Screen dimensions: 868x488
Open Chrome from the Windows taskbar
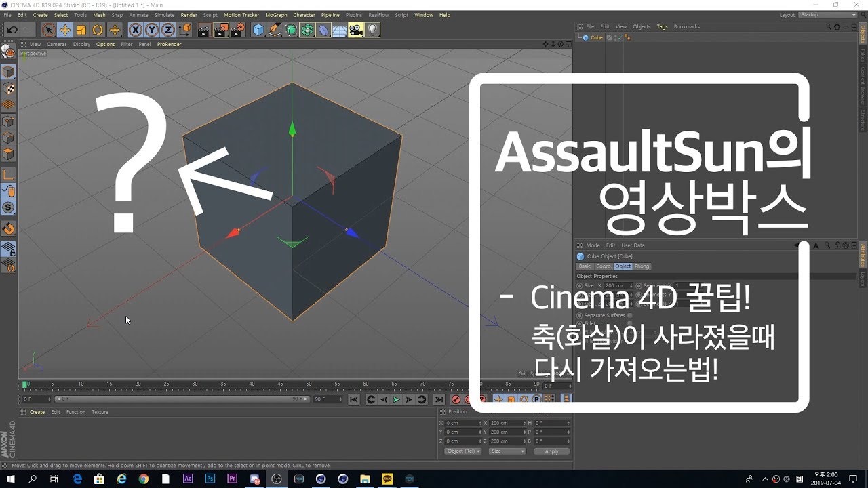[x=143, y=479]
